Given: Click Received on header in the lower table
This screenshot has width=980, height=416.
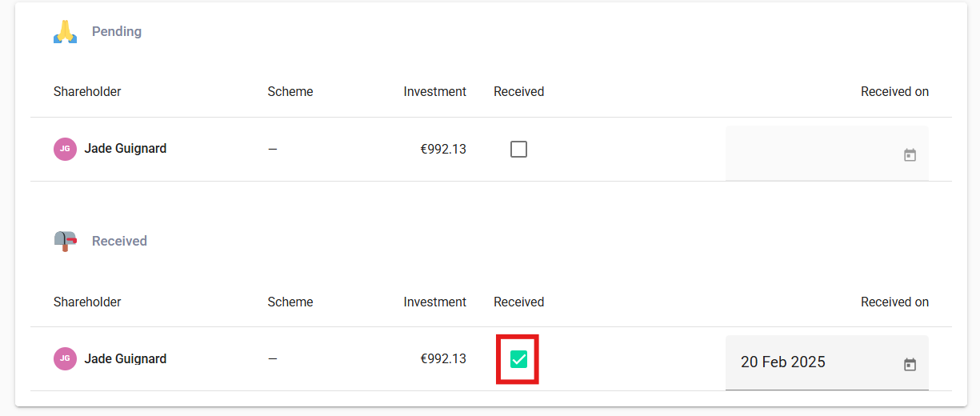Looking at the screenshot, I should click(894, 302).
